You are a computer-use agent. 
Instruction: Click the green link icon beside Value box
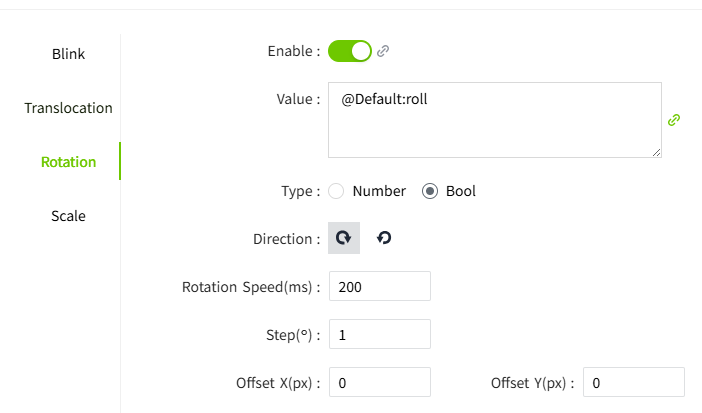(674, 120)
